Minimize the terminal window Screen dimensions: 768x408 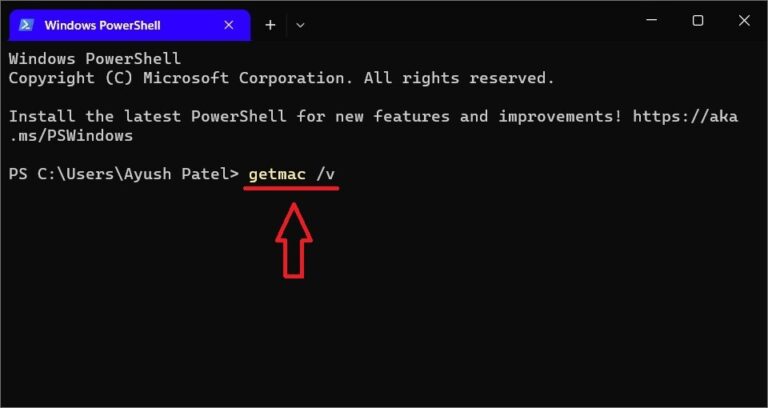pyautogui.click(x=651, y=21)
